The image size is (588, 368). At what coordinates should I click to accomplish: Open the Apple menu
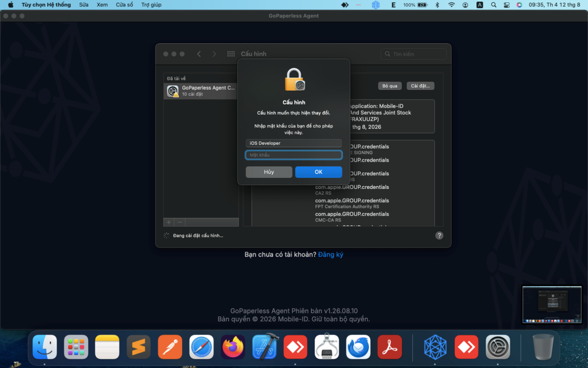point(11,5)
